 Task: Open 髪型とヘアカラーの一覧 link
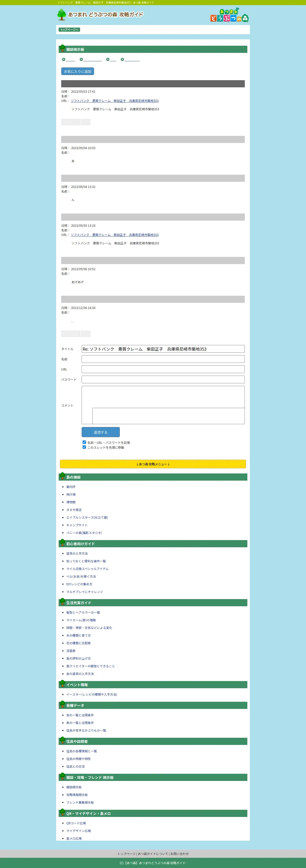(83, 613)
